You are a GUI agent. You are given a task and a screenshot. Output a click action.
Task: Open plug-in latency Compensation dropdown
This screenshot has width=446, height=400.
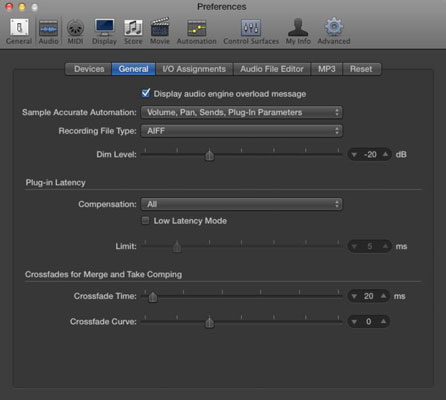click(x=242, y=204)
